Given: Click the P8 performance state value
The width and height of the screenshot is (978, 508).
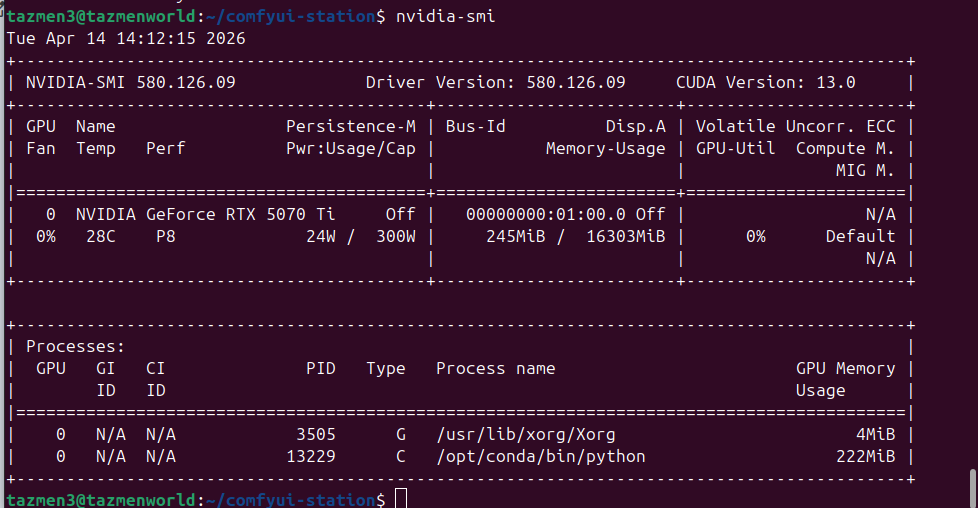Looking at the screenshot, I should click(166, 237).
